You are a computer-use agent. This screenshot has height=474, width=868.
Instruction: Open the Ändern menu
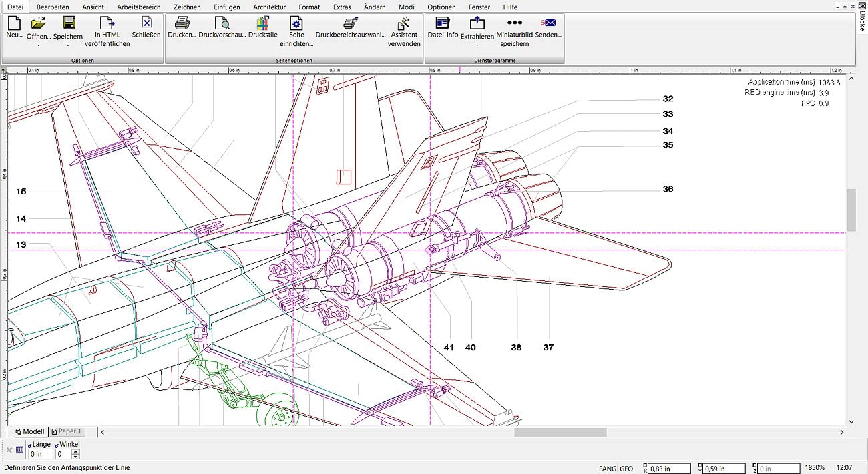(375, 7)
